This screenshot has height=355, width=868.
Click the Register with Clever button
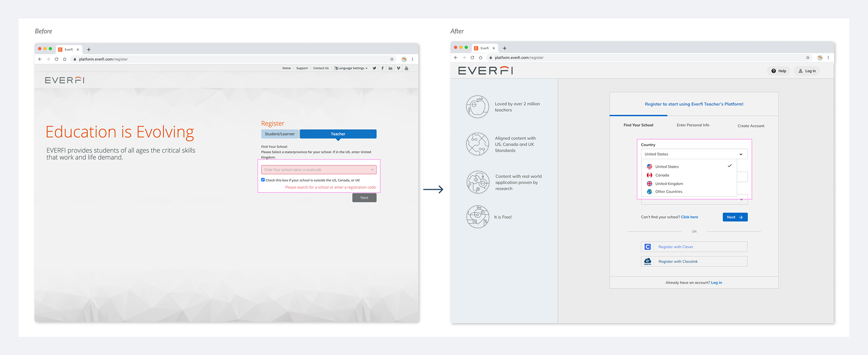point(694,247)
